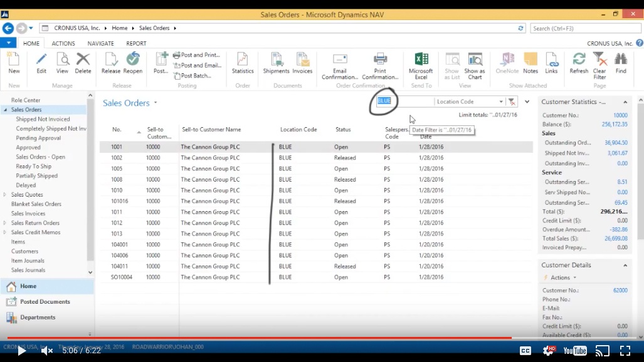Click the Home navigation button
The image size is (644, 362).
tap(47, 286)
